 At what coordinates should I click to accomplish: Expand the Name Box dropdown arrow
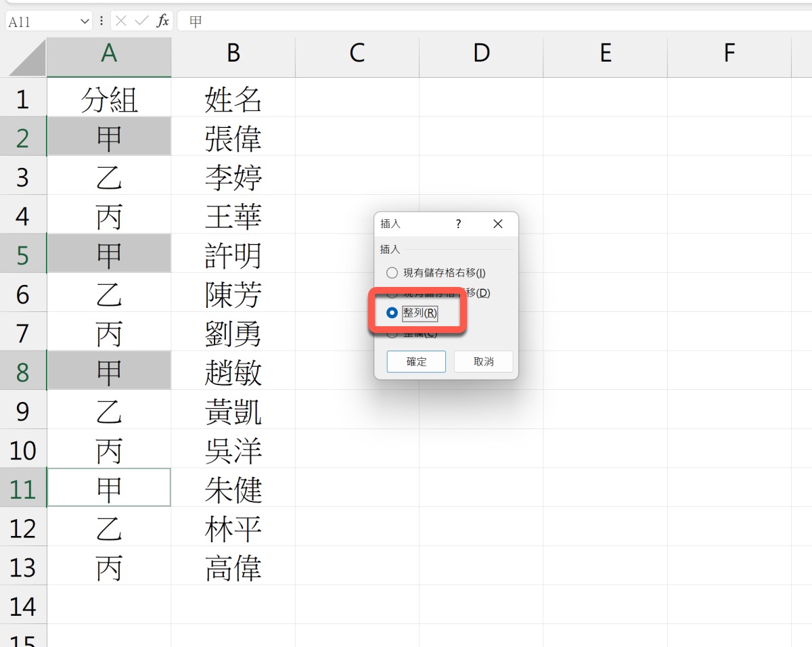pos(85,22)
